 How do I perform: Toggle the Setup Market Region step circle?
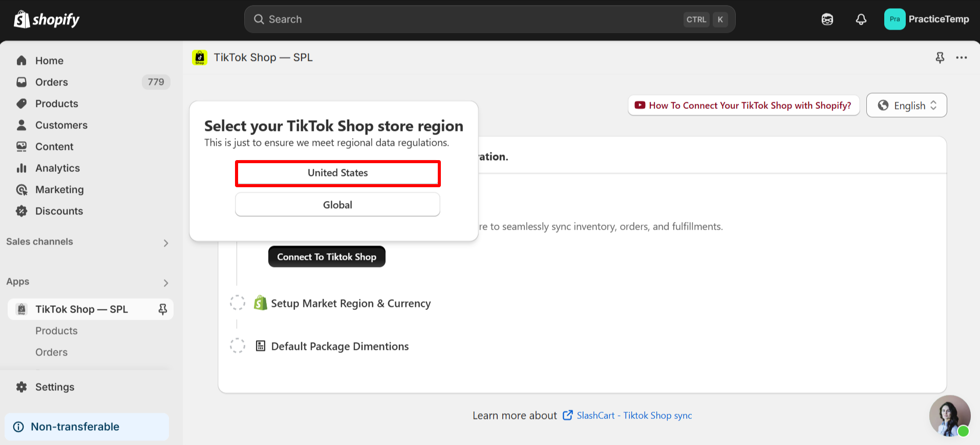pos(238,303)
